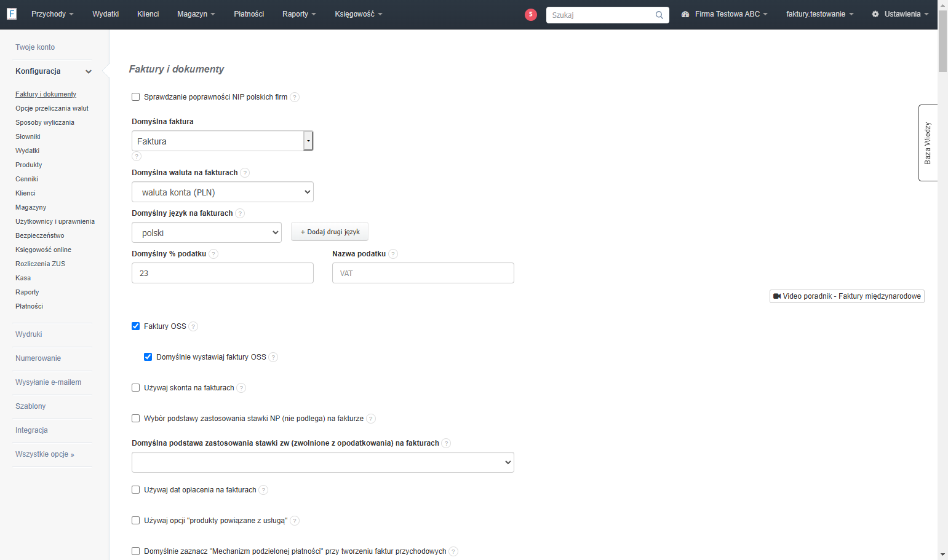
Task: Click help icon for Domyślna waluta na fakturach
Action: 245,173
